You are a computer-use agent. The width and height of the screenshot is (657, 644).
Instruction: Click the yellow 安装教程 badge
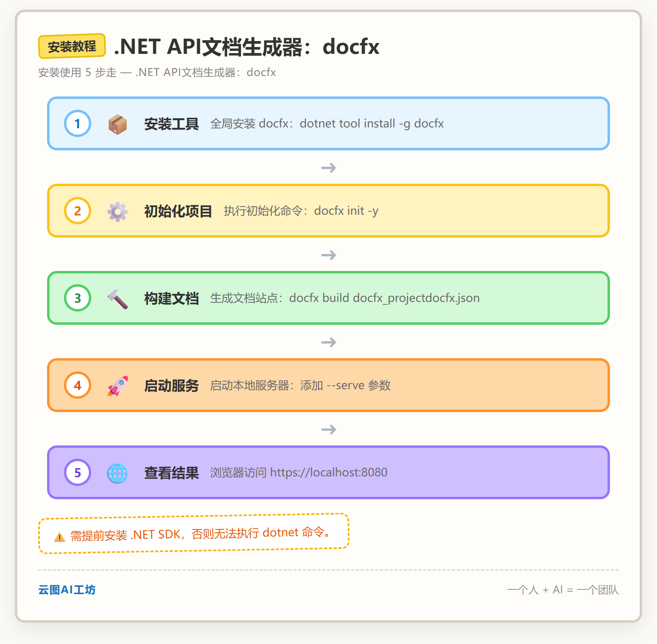72,46
